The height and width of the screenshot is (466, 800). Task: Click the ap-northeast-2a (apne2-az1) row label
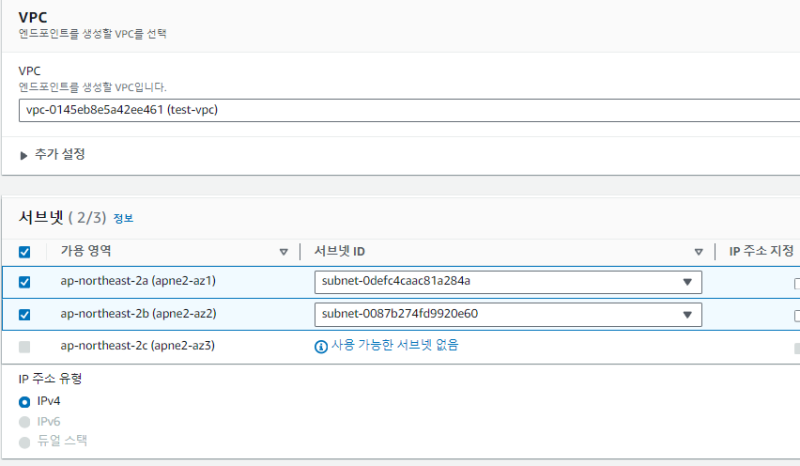[x=138, y=282]
